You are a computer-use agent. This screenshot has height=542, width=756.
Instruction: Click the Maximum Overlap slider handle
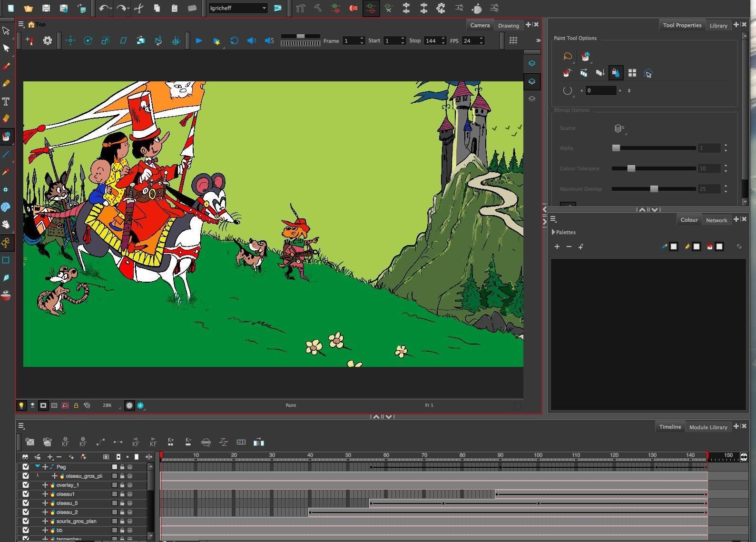[654, 189]
